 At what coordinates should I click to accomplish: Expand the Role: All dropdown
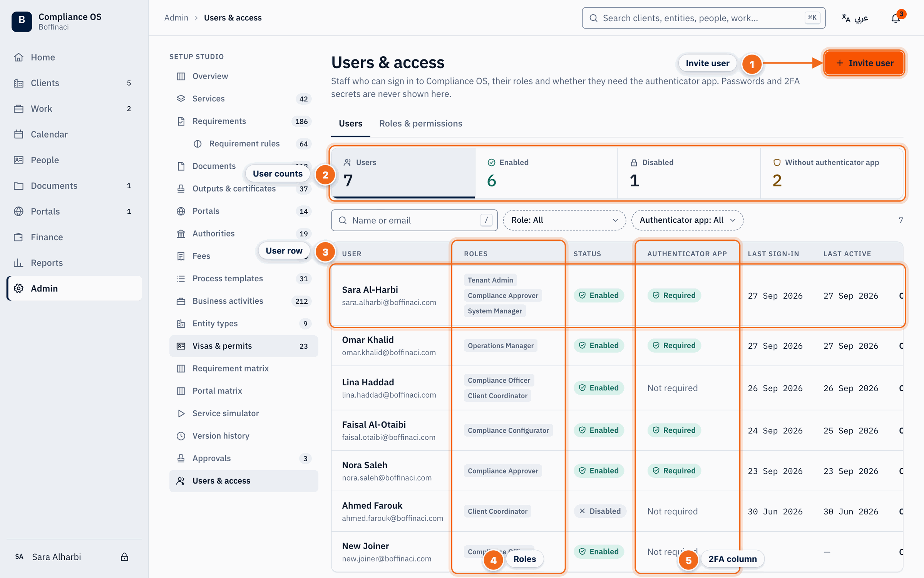[564, 220]
